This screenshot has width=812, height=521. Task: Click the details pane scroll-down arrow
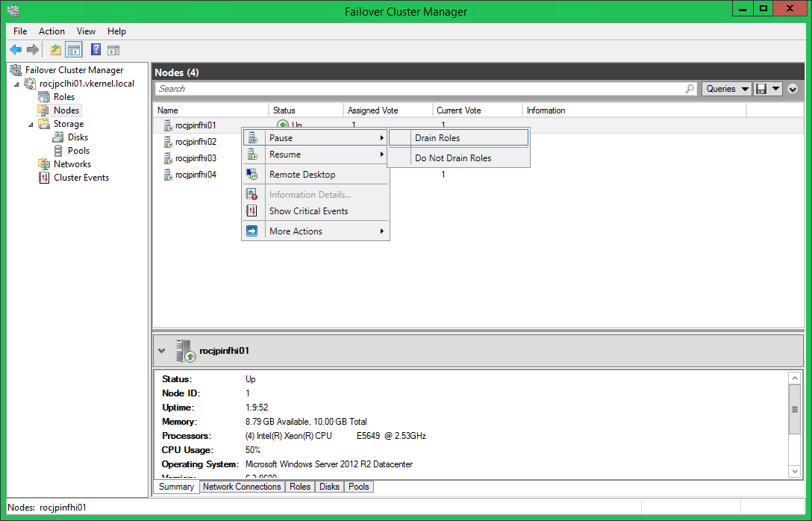pos(794,471)
